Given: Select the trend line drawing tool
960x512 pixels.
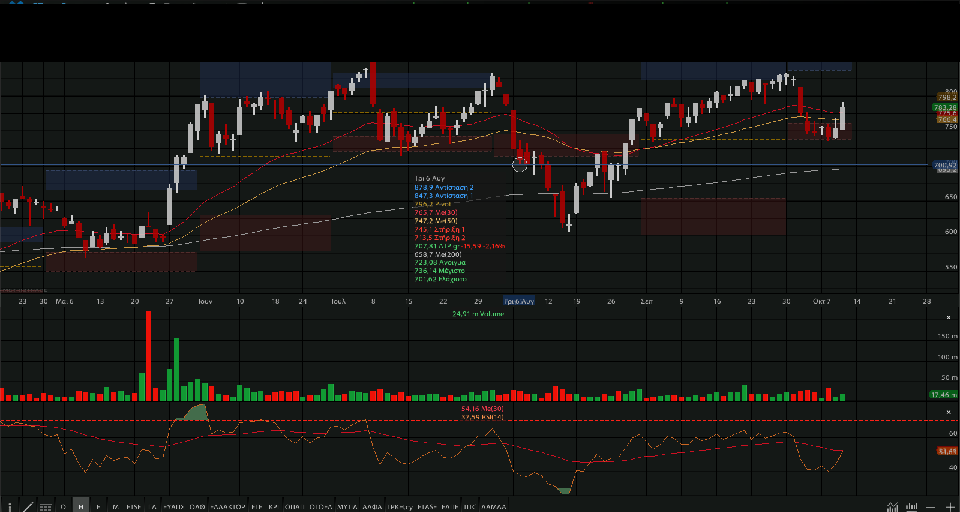Looking at the screenshot, I should click(x=28, y=506).
